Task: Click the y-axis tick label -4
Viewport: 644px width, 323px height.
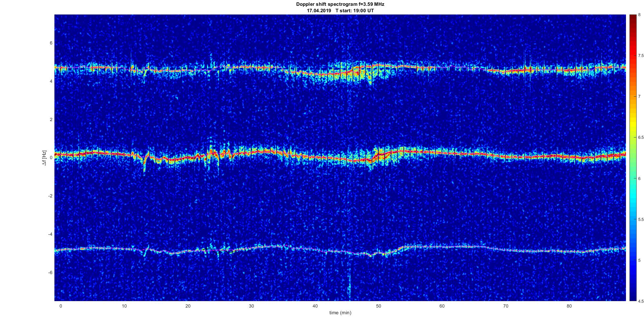Action: click(50, 234)
